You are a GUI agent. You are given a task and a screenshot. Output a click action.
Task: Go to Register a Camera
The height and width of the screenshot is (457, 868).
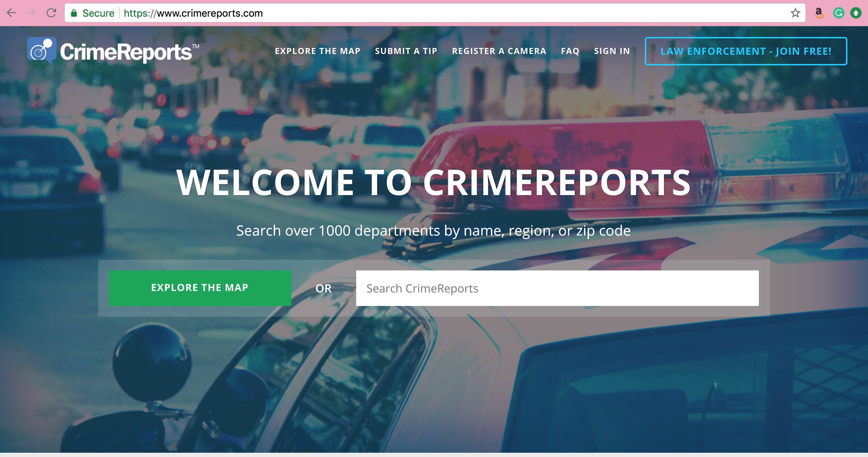[x=499, y=51]
